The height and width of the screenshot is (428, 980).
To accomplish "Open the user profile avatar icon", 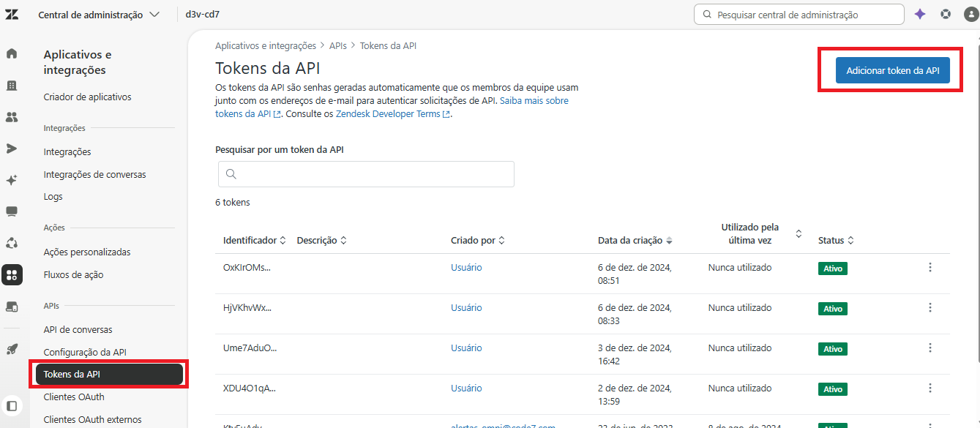I will tap(970, 14).
